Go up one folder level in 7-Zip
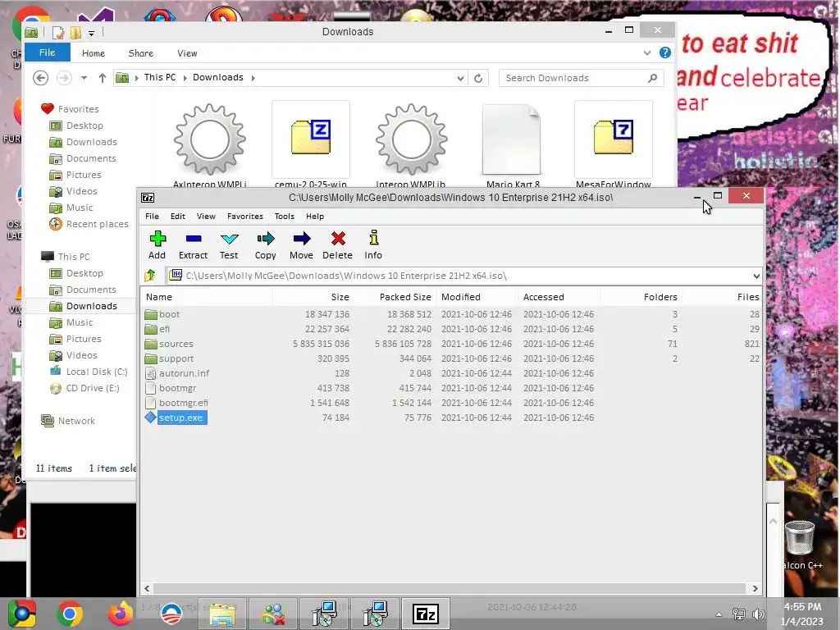 [x=150, y=276]
